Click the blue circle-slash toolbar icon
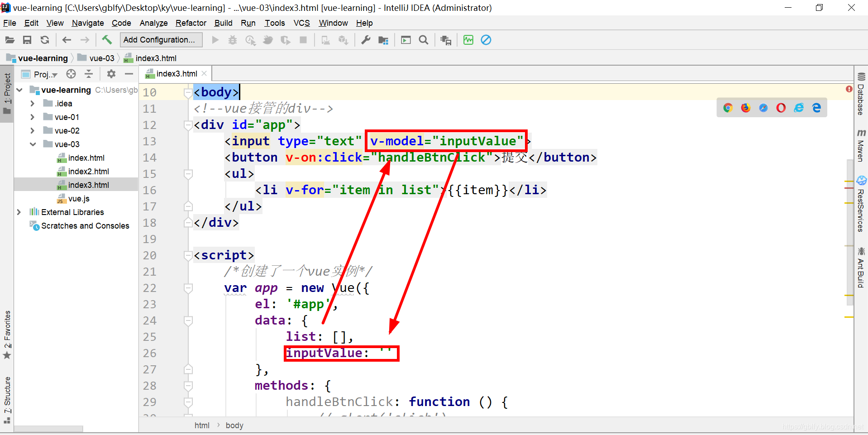 486,40
